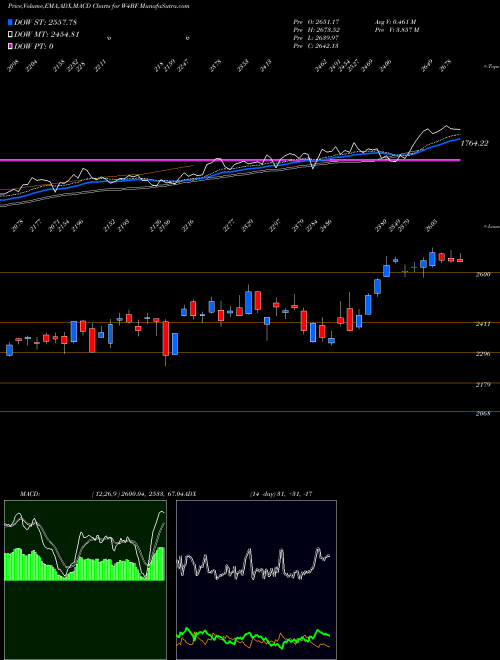Click the horizontal magenta DOW PT line
This screenshot has width=500, height=660.
(230, 160)
